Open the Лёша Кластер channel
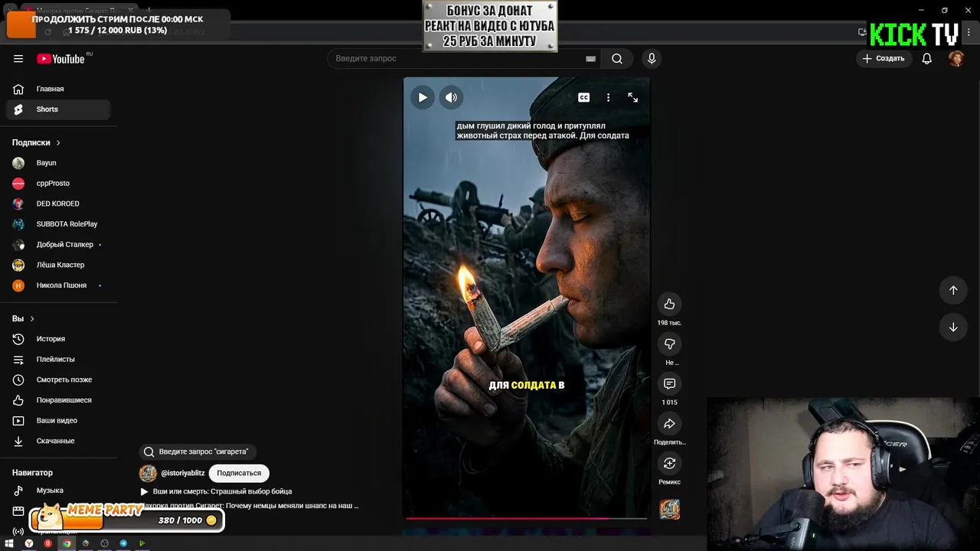The width and height of the screenshot is (980, 551). [58, 265]
